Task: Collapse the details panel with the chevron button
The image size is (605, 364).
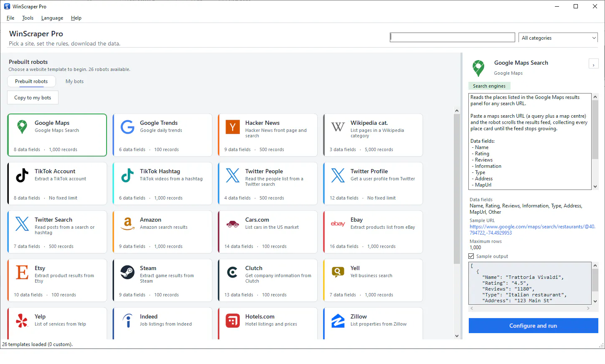Action: click(593, 64)
